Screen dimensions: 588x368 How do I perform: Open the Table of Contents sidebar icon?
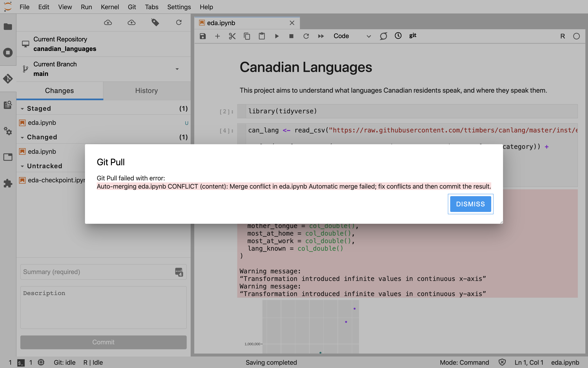tap(8, 105)
